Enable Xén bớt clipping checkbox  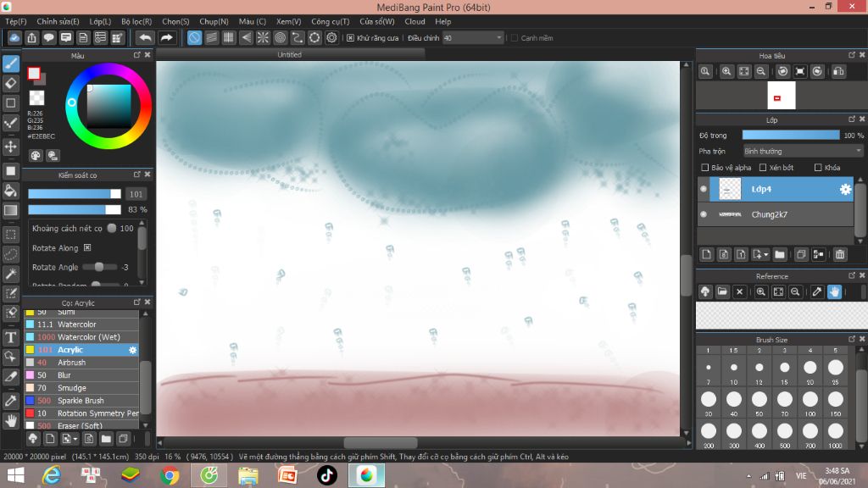coord(763,168)
